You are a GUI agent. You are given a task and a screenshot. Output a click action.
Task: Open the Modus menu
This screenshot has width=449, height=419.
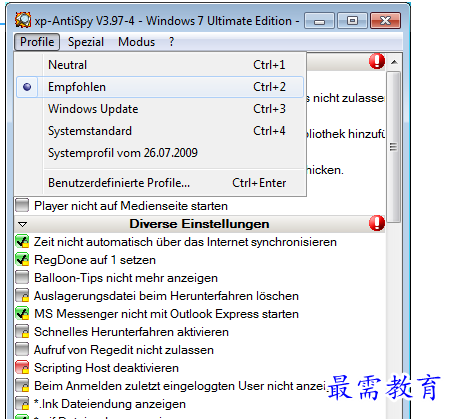click(x=136, y=42)
